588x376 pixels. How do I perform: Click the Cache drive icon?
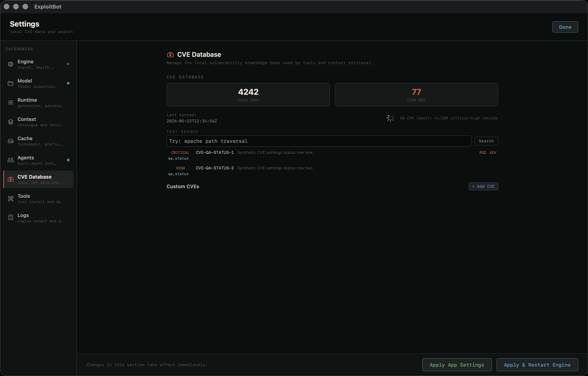[10, 141]
